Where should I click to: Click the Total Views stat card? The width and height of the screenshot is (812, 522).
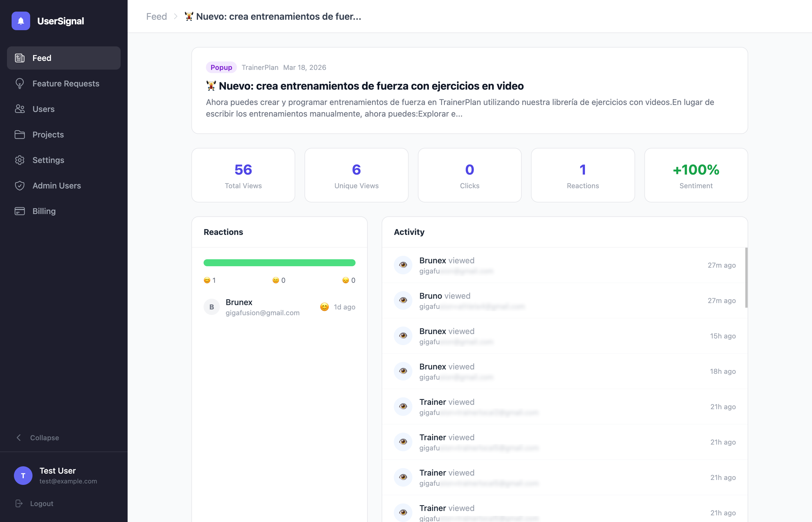click(x=243, y=175)
